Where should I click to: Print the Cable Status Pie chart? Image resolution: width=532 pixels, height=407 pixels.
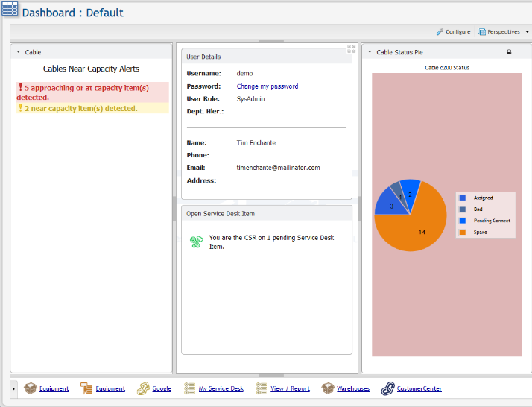509,52
